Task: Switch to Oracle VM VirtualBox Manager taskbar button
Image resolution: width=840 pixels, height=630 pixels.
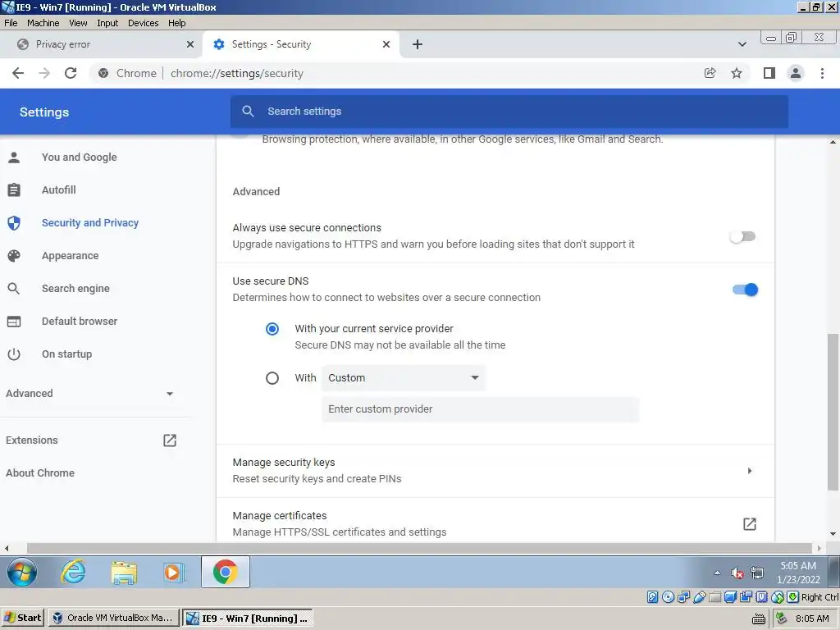Action: (113, 618)
